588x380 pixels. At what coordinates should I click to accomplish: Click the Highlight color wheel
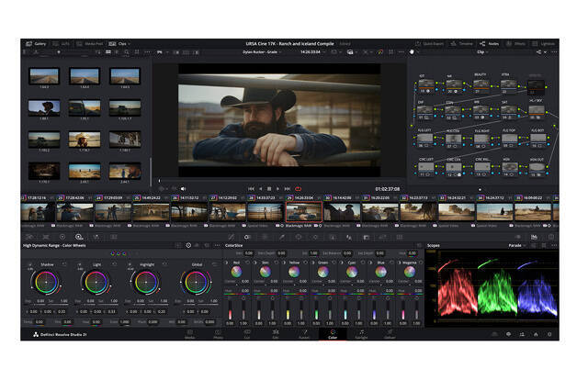[x=145, y=281]
